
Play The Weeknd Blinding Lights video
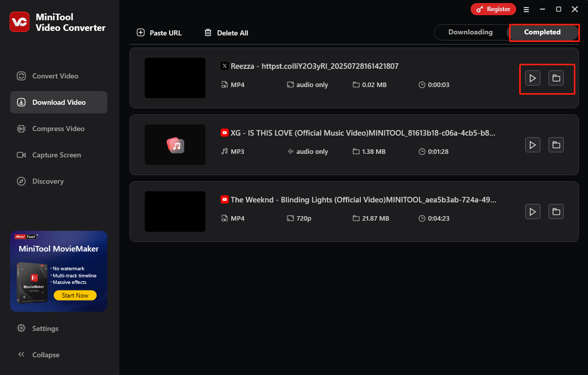coord(532,212)
